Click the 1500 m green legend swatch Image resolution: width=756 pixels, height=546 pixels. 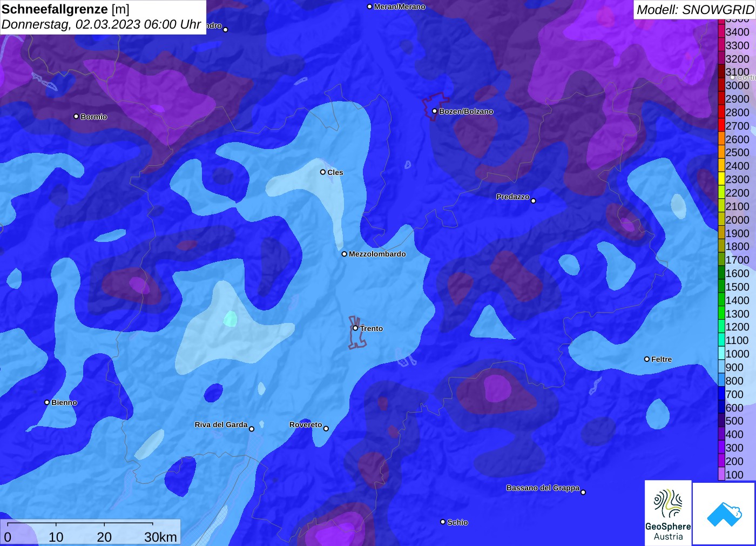click(x=721, y=287)
